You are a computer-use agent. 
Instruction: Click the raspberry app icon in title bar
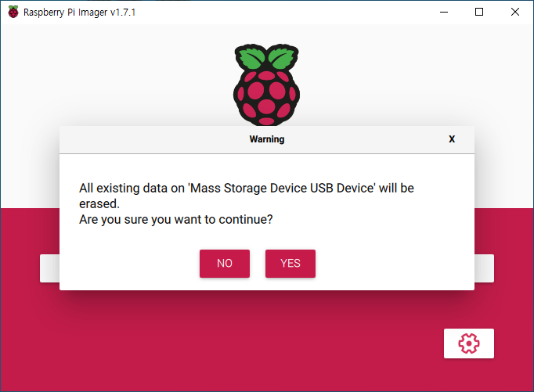(x=13, y=12)
